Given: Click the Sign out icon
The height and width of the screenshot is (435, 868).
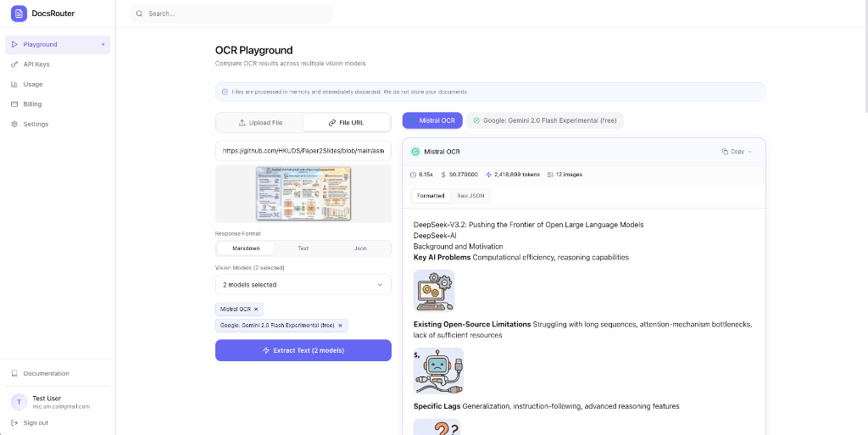Looking at the screenshot, I should 14,422.
